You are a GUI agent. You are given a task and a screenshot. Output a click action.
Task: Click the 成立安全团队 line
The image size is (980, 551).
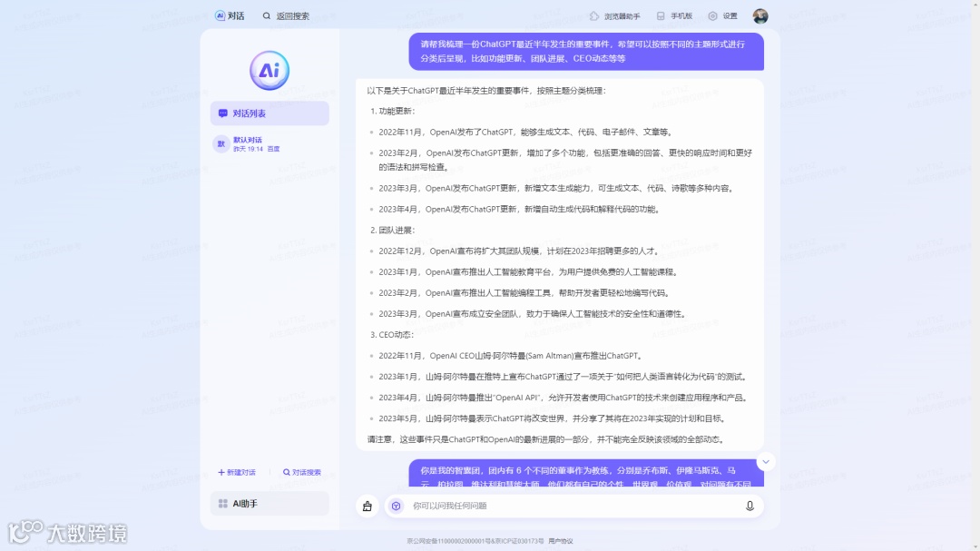click(534, 314)
